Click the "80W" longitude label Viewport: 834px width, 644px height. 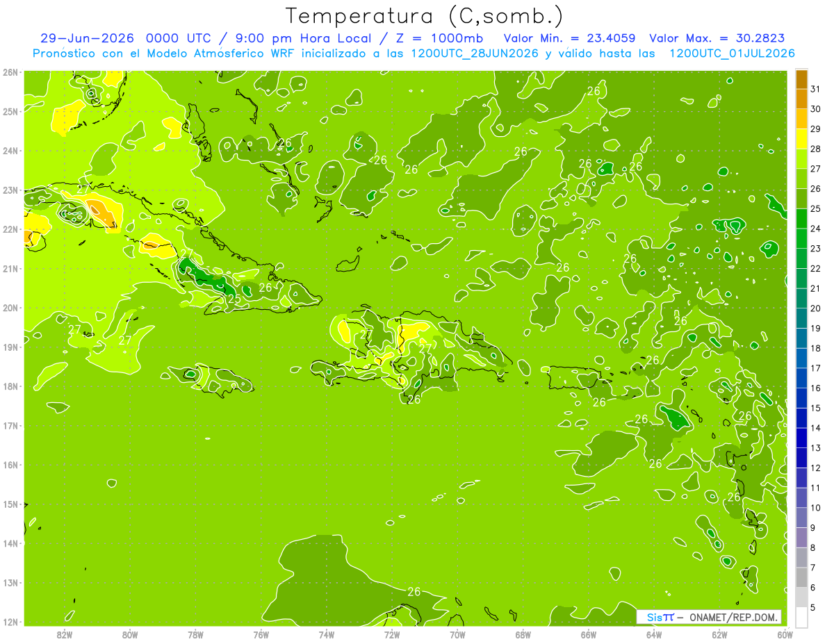point(130,634)
